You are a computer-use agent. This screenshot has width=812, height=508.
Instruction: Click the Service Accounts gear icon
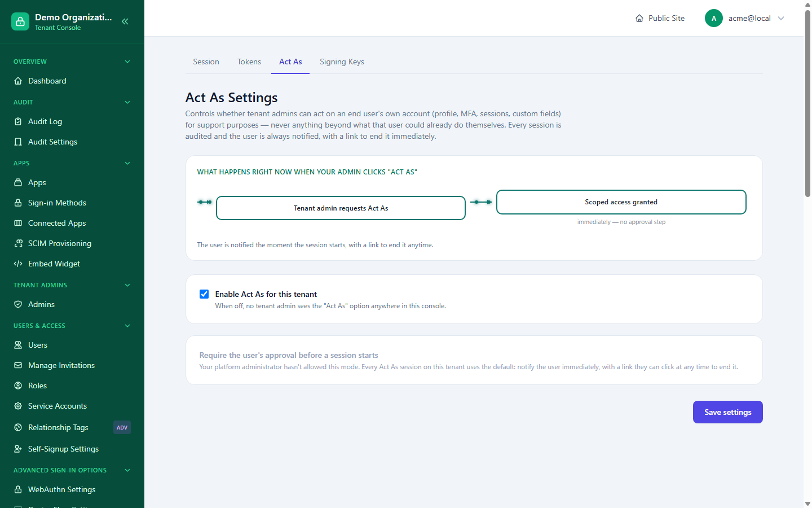pyautogui.click(x=18, y=406)
